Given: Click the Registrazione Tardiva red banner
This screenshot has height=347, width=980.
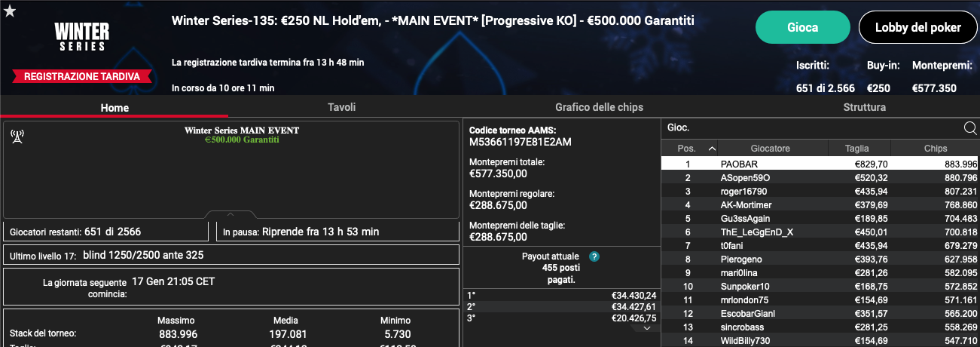Looking at the screenshot, I should (x=82, y=76).
